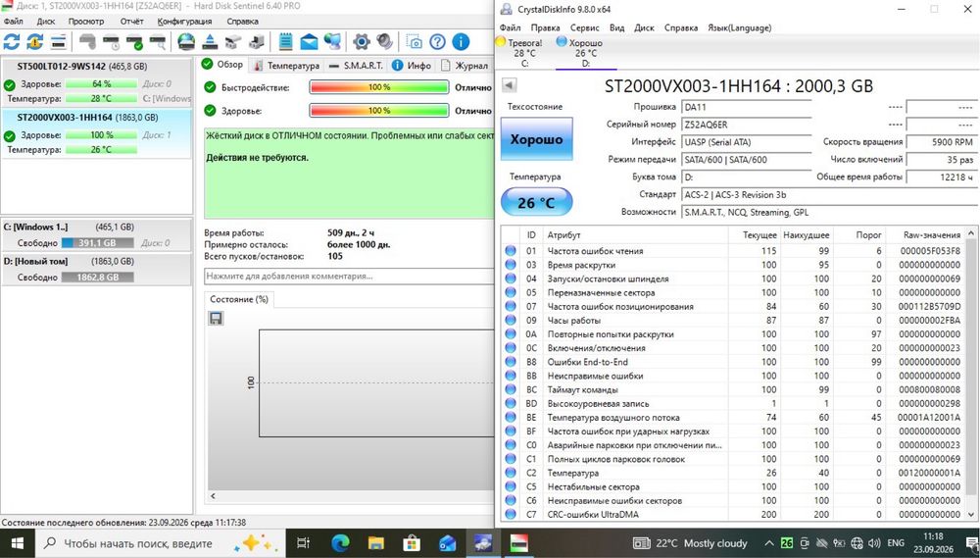Image resolution: width=980 pixels, height=558 pixels.
Task: Open the Отчёт menu
Action: [132, 22]
